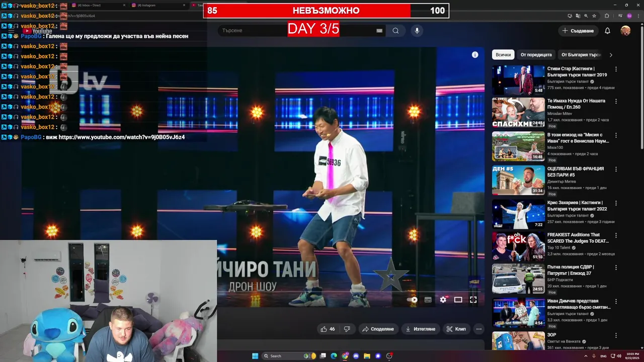This screenshot has width=644, height=362.
Task: Open the Създаване create menu
Action: pos(578,31)
